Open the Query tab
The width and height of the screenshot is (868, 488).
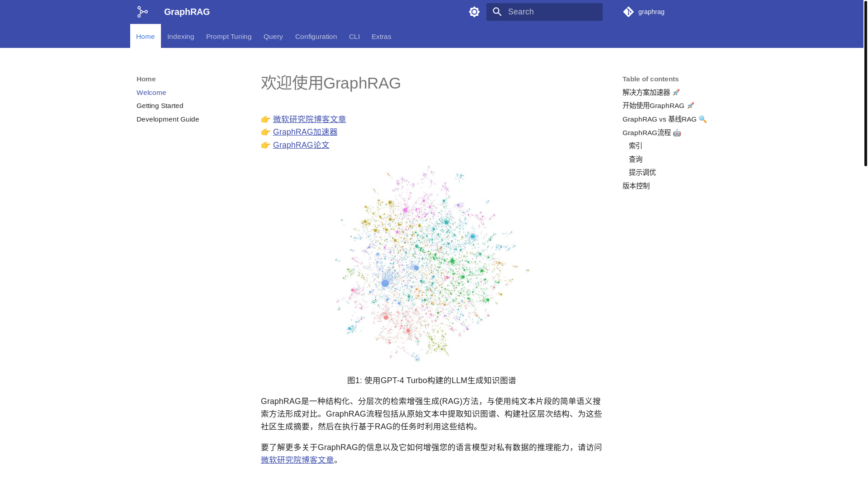pyautogui.click(x=273, y=36)
